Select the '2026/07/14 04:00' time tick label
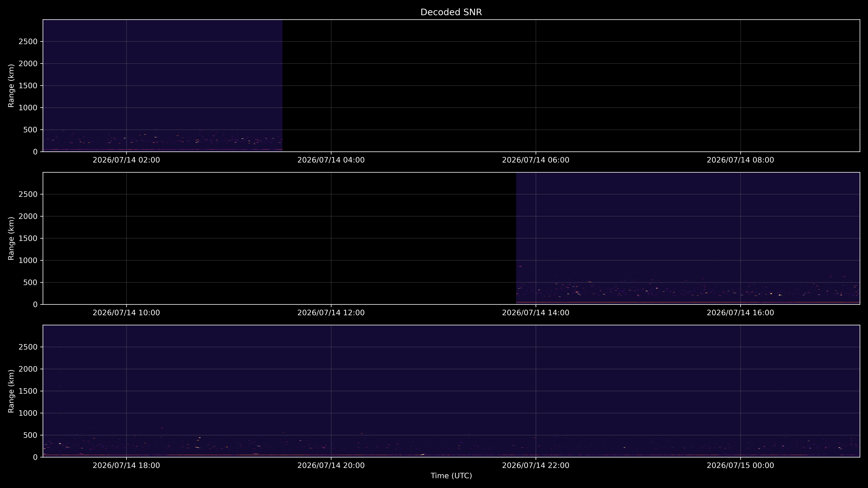 (x=331, y=160)
